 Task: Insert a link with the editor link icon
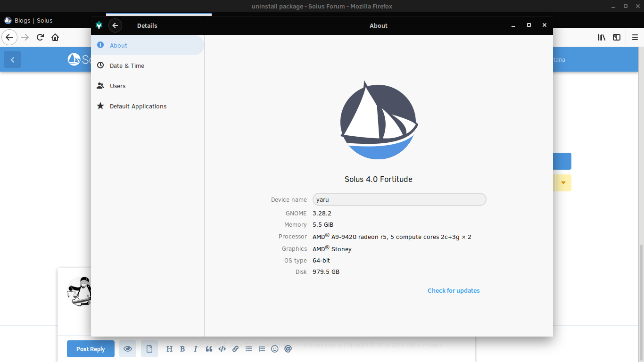(x=235, y=349)
